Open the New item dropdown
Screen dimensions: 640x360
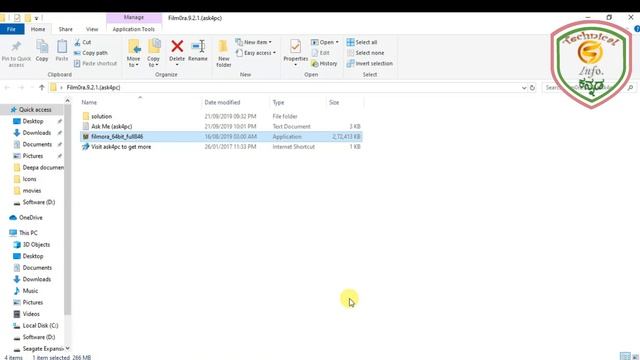pos(253,42)
